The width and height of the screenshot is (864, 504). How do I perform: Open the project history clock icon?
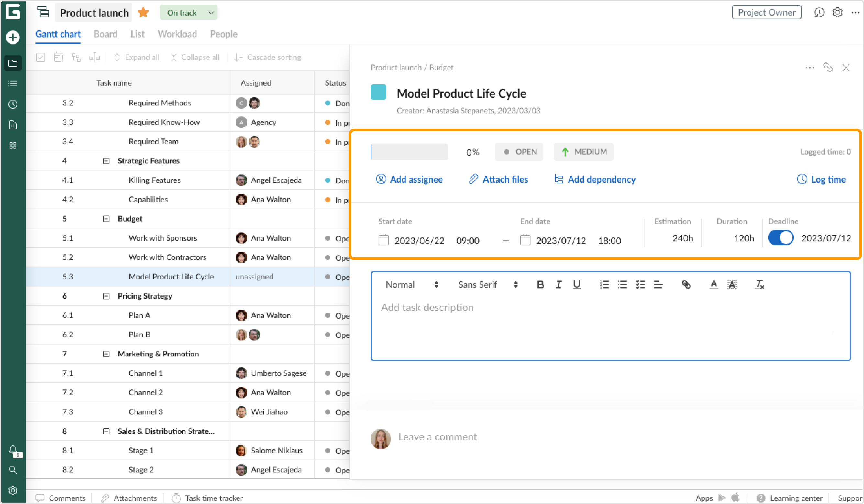(x=819, y=13)
